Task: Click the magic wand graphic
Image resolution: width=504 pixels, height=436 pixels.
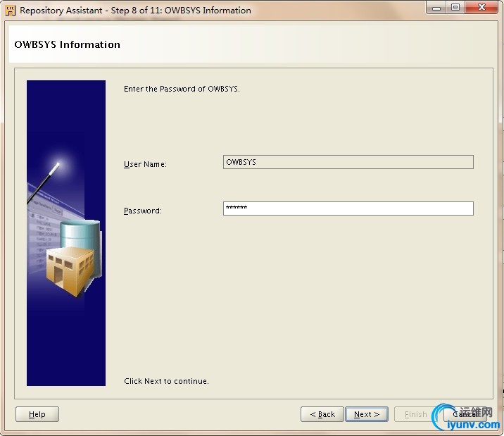Action: 44,183
